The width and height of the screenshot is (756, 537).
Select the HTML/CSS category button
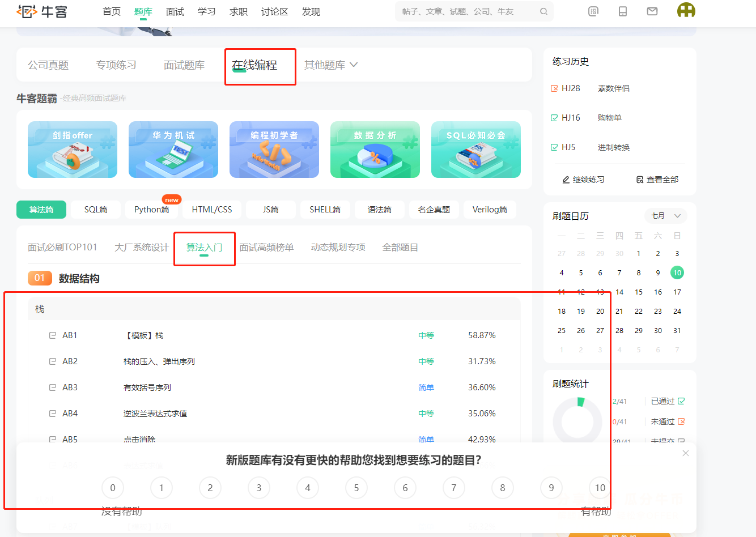212,210
